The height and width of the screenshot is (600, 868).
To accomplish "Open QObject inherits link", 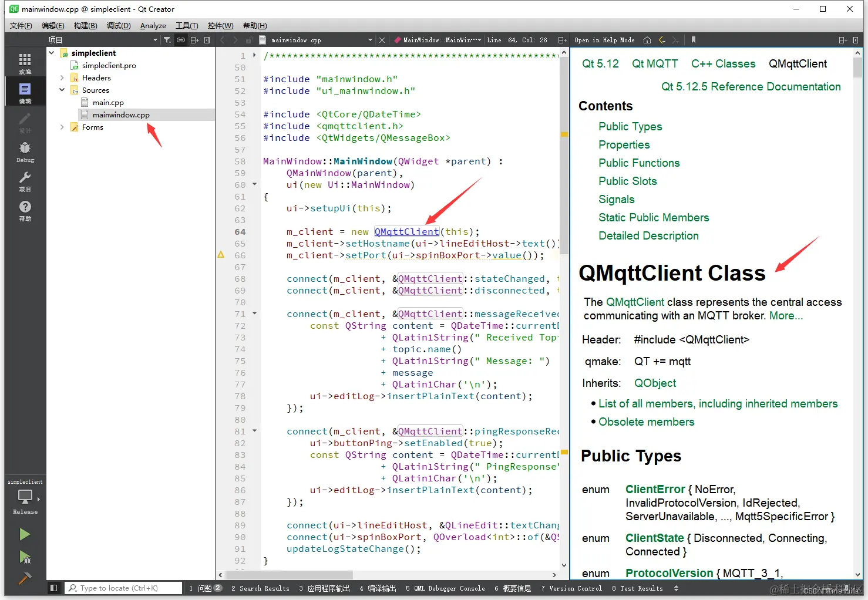I will [x=655, y=383].
